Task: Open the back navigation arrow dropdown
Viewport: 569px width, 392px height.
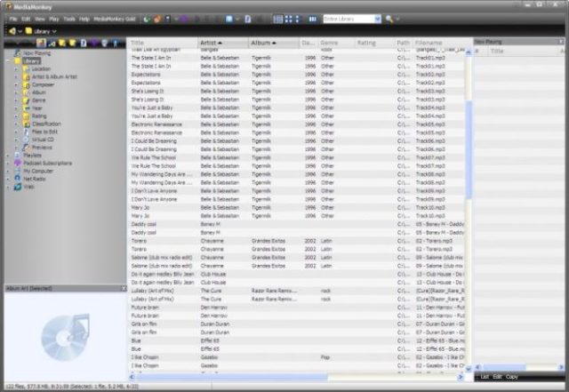Action: tap(20, 32)
